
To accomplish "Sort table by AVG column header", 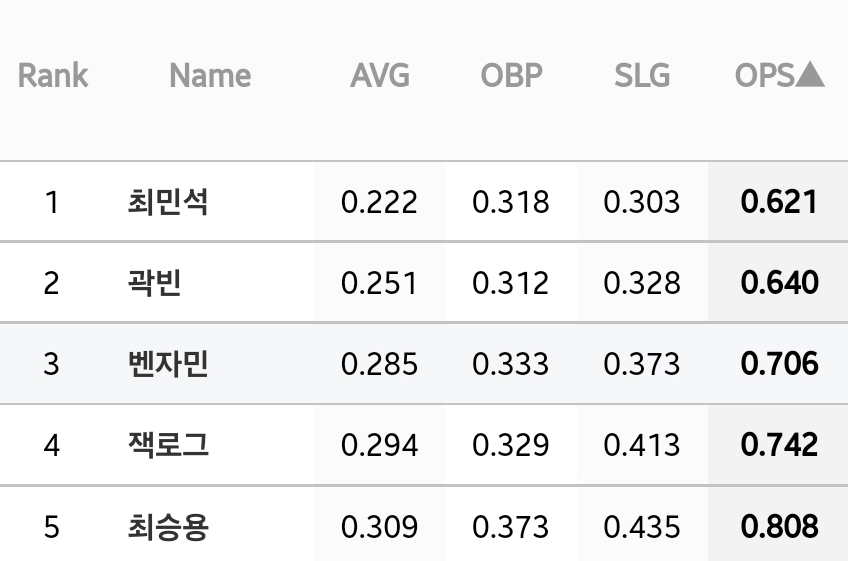I will (x=380, y=75).
